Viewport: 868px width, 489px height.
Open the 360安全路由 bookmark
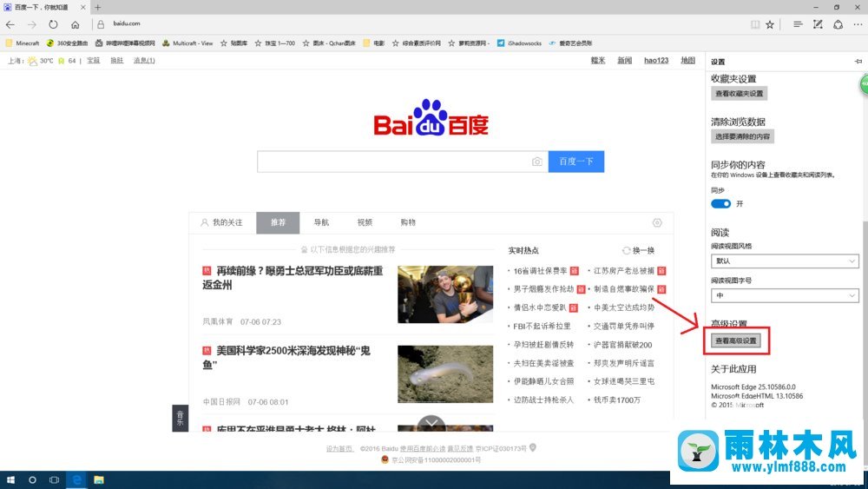point(67,43)
